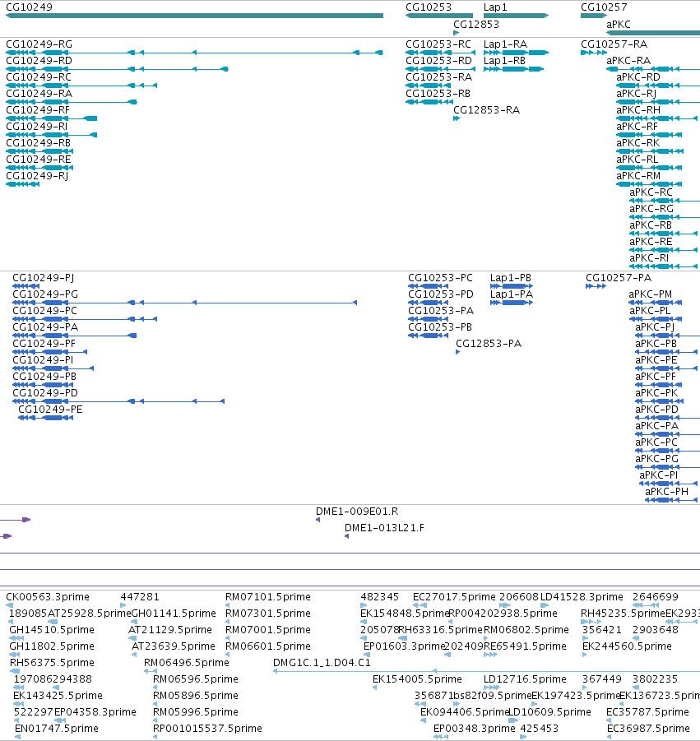Image resolution: width=700 pixels, height=741 pixels.
Task: Click EST label RH56375.5prime
Action: pos(52,663)
